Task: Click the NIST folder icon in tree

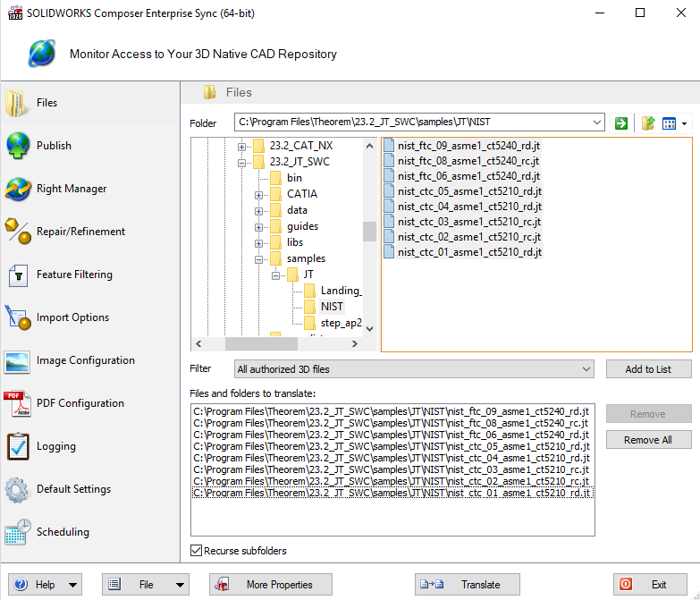Action: [x=309, y=307]
